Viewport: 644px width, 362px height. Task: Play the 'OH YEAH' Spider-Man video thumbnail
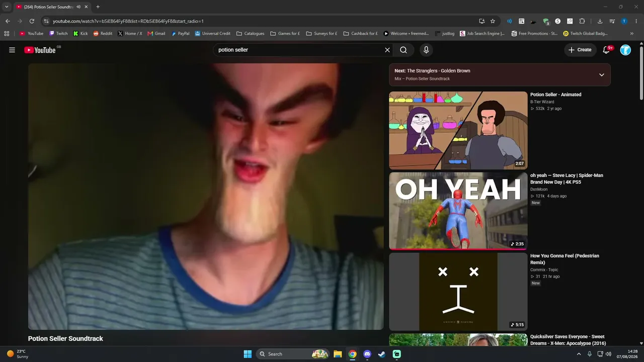click(x=458, y=211)
